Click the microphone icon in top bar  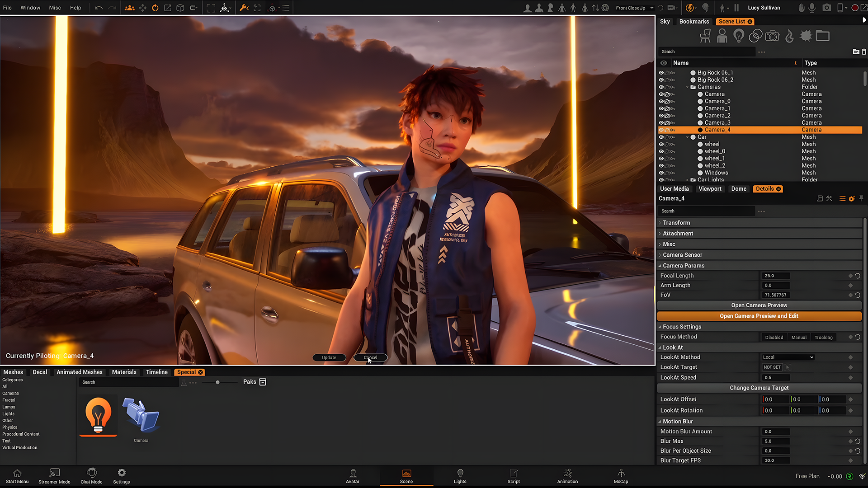coord(812,8)
